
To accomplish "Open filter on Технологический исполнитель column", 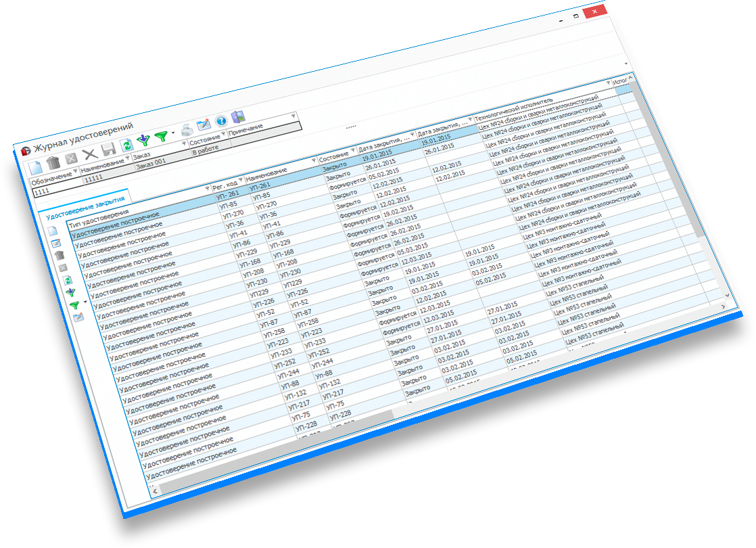I will point(608,83).
